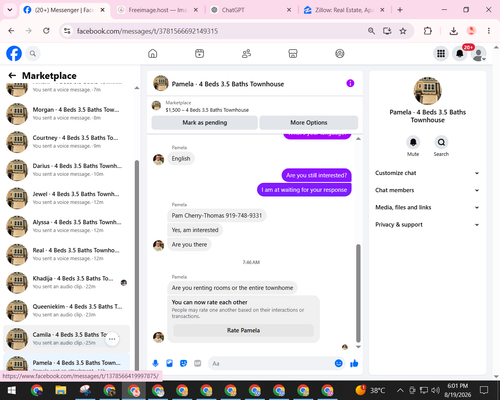Zoom page using address bar magnifier
The width and height of the screenshot is (500, 400).
pos(371,31)
